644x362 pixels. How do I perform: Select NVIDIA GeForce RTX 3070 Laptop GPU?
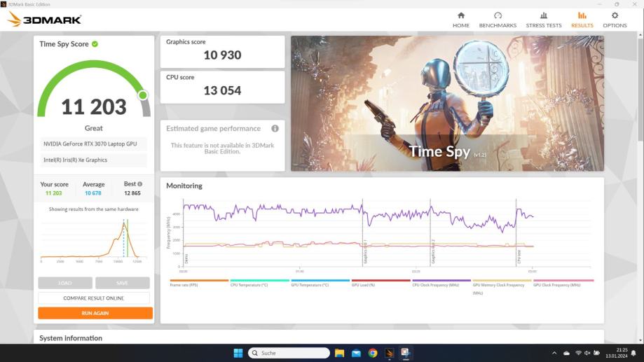[93, 144]
